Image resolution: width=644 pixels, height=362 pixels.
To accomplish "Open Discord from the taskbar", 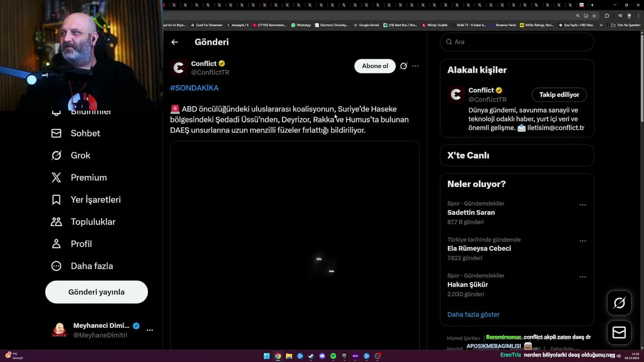I will click(x=323, y=356).
